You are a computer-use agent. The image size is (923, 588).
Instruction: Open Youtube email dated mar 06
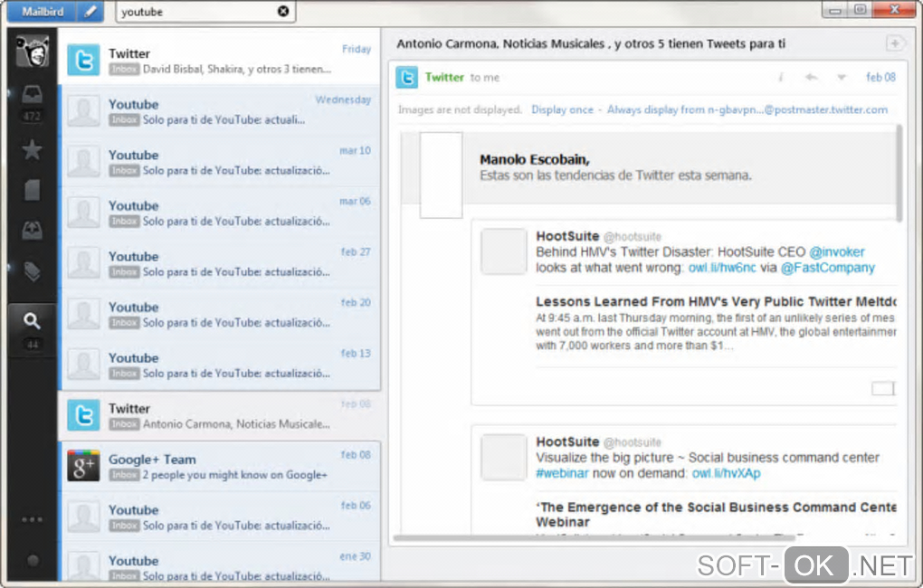pyautogui.click(x=220, y=213)
